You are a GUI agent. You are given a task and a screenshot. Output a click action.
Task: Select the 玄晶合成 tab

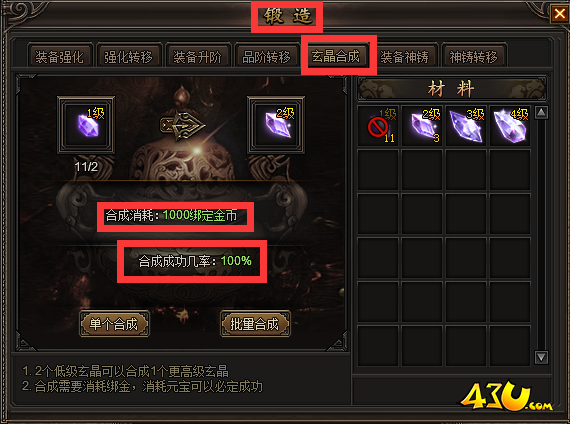[x=336, y=55]
